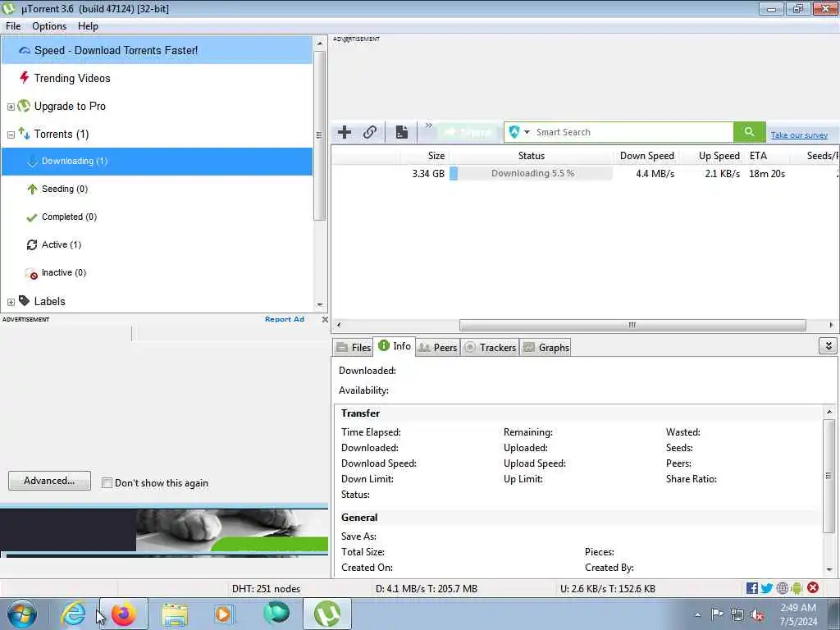Screen dimensions: 840x630
Task: Click the Create New Torrent file icon
Action: [402, 132]
